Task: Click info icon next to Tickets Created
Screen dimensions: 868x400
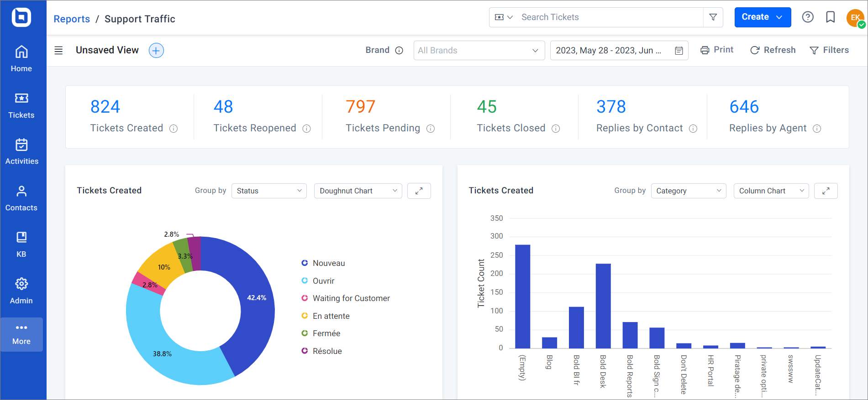Action: [174, 129]
